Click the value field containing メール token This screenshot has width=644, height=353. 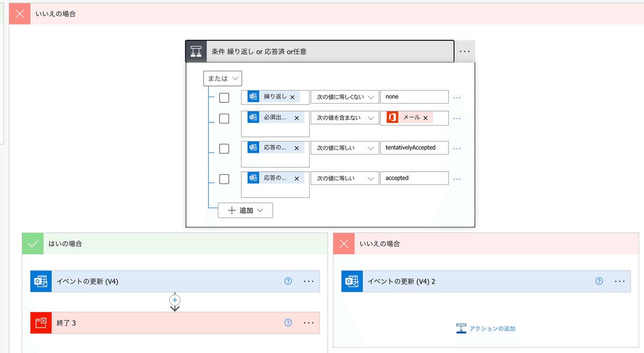point(414,118)
